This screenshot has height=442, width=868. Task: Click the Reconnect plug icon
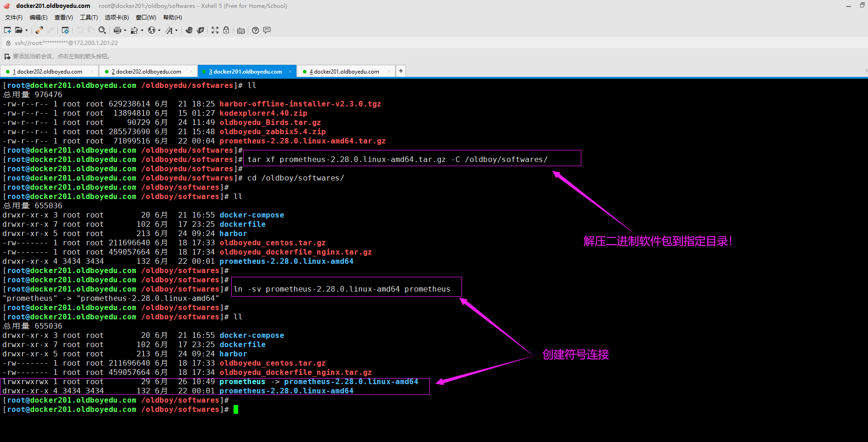pos(39,30)
